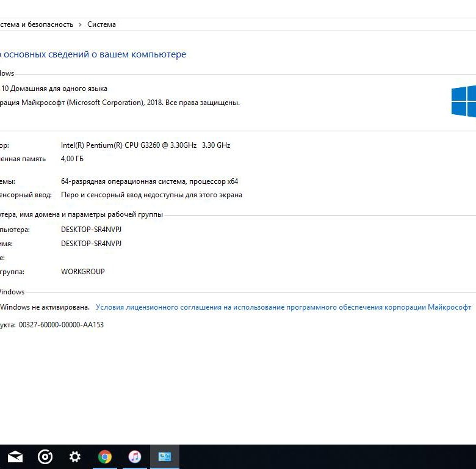Select the Control Panel System window in the taskbar
The image size is (476, 469).
[165, 457]
